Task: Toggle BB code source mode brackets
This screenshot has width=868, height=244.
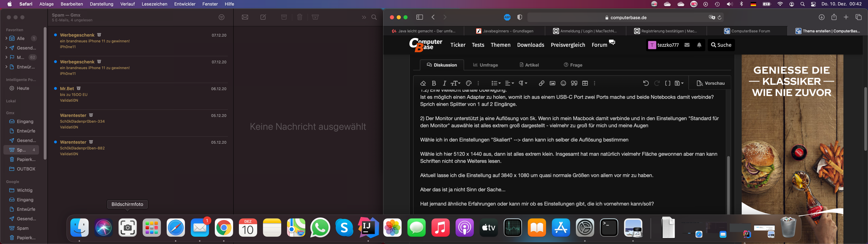Action: [668, 83]
